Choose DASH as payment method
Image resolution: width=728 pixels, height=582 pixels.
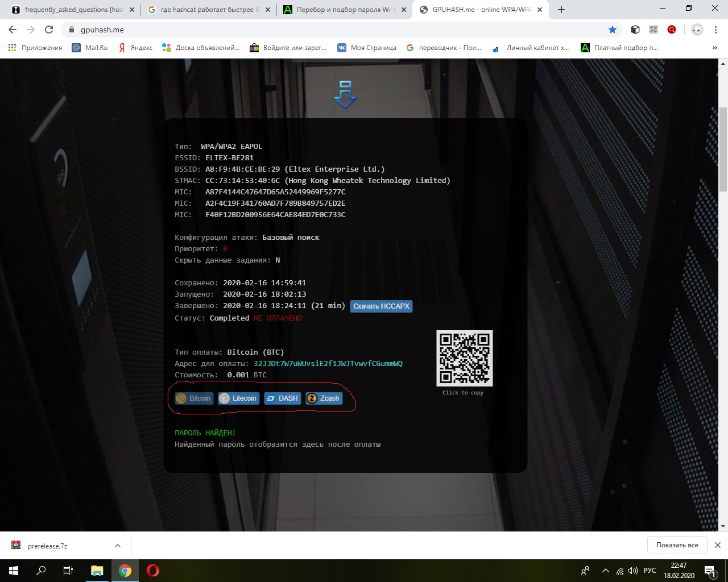(283, 398)
